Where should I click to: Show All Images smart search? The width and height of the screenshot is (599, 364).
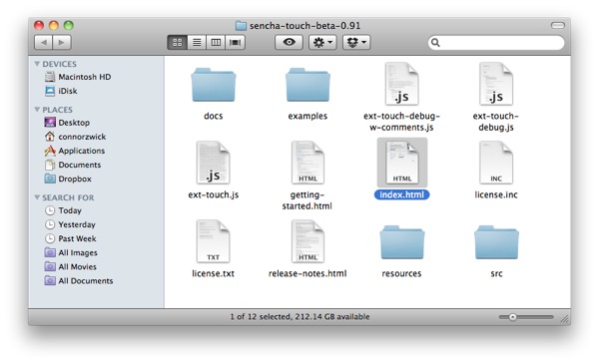coord(71,253)
